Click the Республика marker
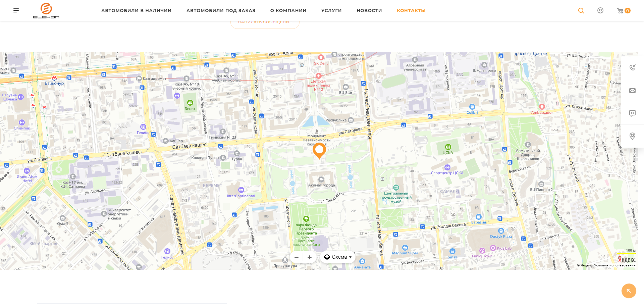 pyautogui.click(x=351, y=120)
